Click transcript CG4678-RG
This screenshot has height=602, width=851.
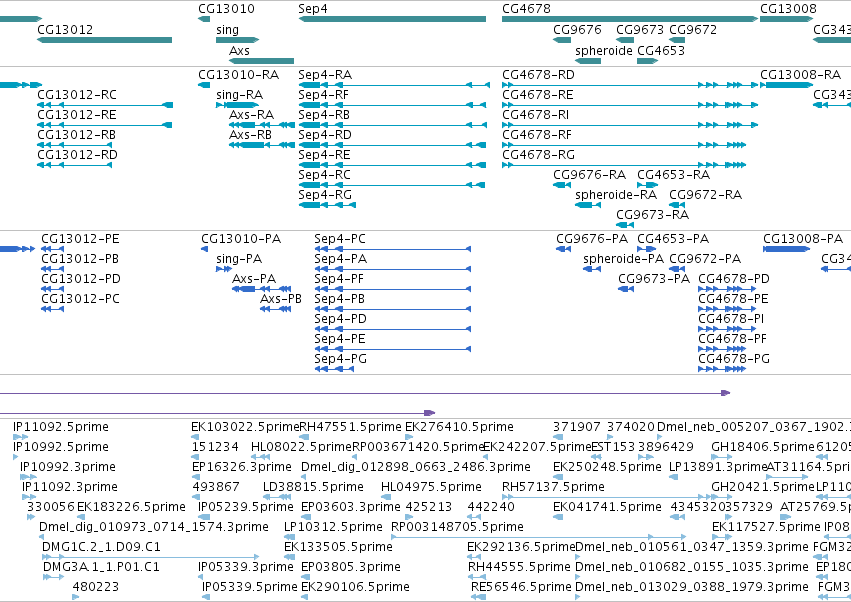pos(538,155)
